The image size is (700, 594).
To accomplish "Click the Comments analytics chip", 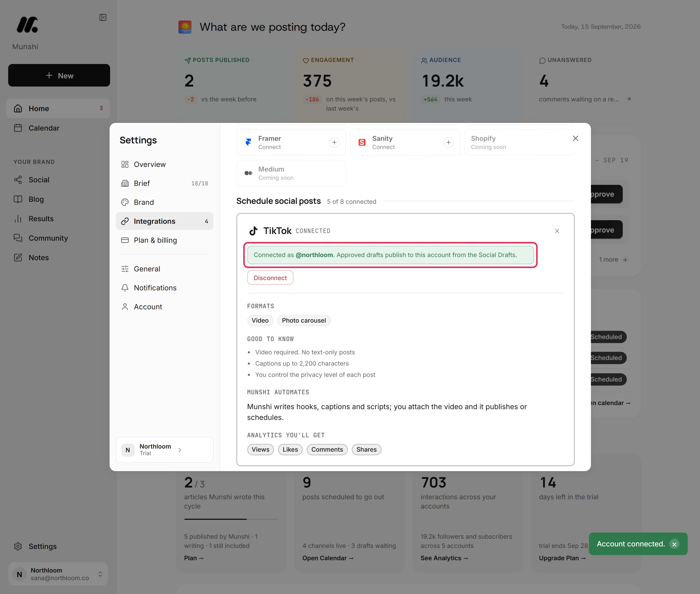I will [327, 450].
